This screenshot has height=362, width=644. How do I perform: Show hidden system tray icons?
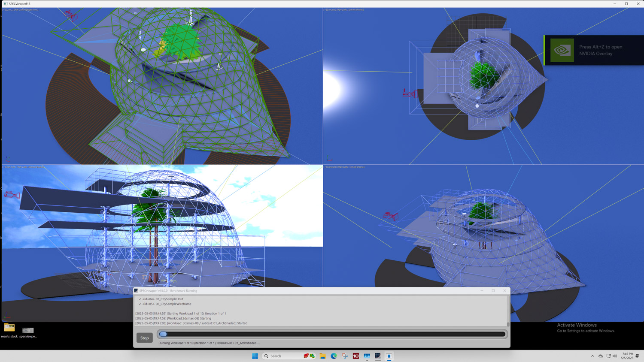pyautogui.click(x=592, y=356)
